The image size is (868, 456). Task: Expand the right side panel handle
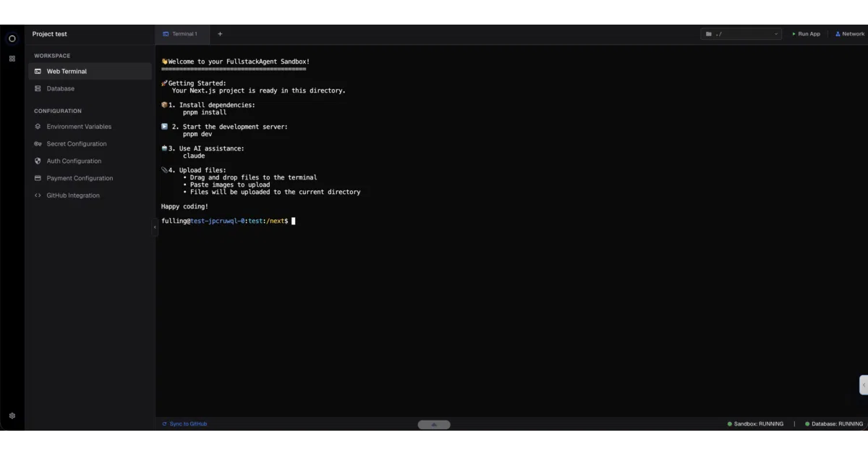point(864,385)
